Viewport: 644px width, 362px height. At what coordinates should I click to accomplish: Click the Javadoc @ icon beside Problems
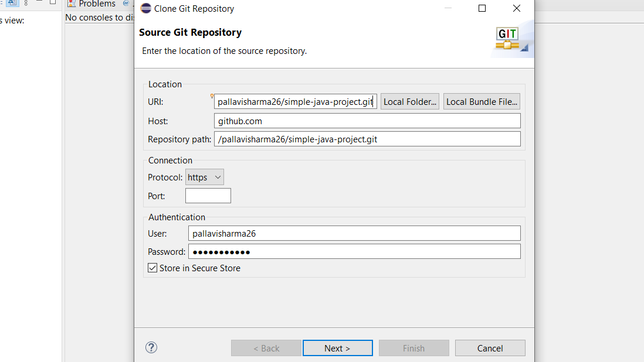point(126,4)
